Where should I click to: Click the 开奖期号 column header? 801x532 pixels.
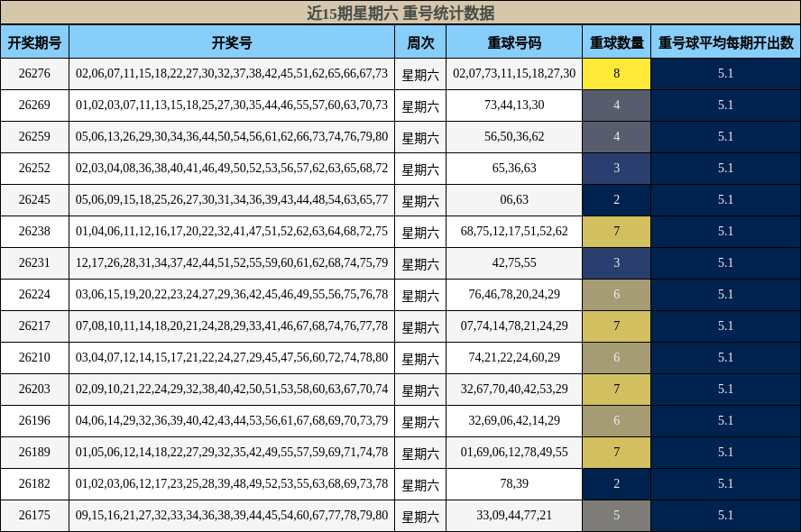pos(35,42)
